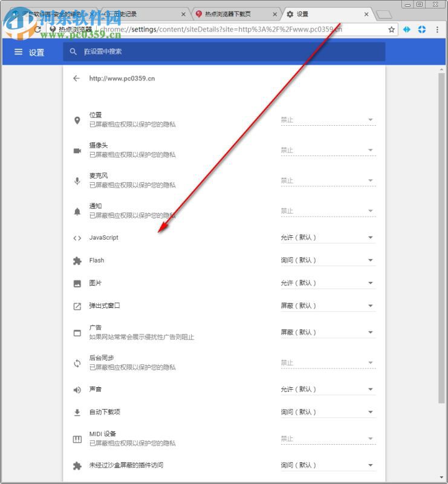Open the disabled 通知 permission dropdown

coord(328,211)
